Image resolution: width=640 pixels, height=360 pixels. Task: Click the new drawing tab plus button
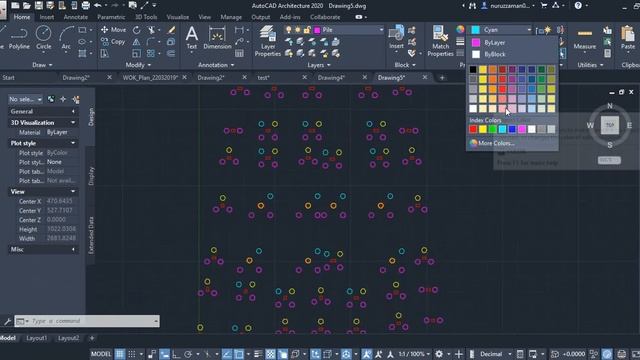(442, 78)
